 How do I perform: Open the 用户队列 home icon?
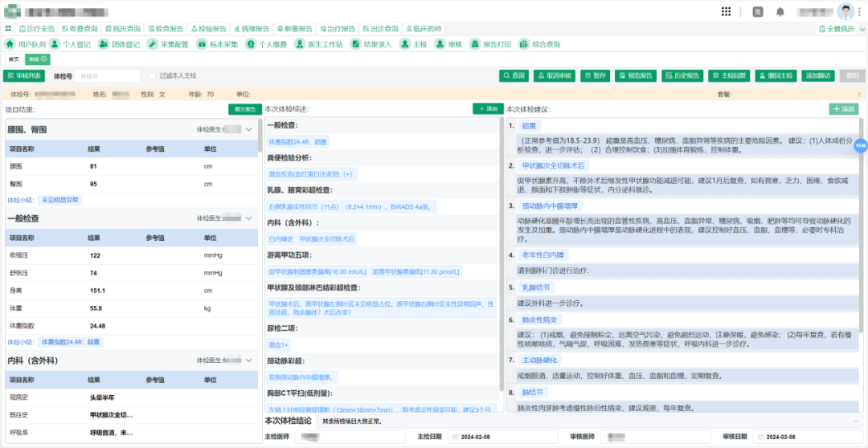pyautogui.click(x=10, y=44)
